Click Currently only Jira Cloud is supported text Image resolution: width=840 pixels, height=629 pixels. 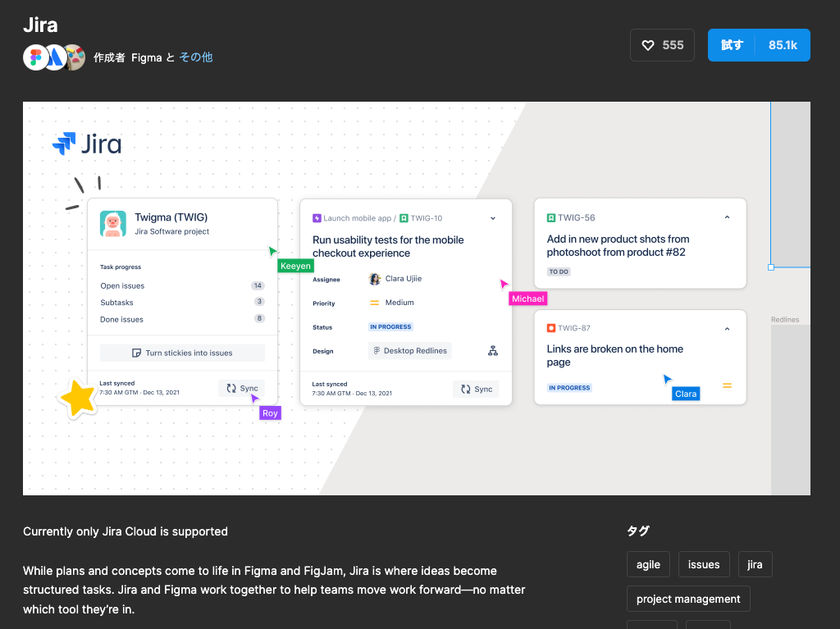126,531
